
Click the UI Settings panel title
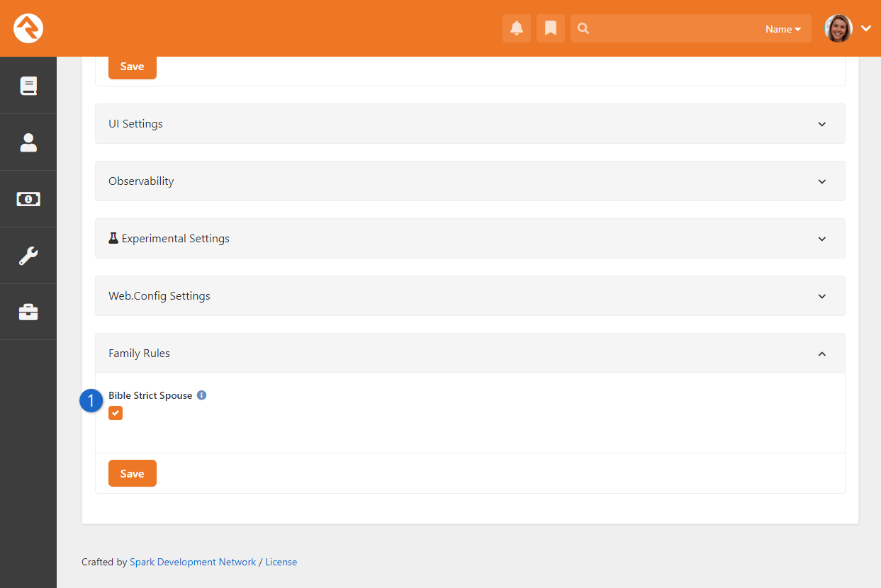(x=135, y=123)
